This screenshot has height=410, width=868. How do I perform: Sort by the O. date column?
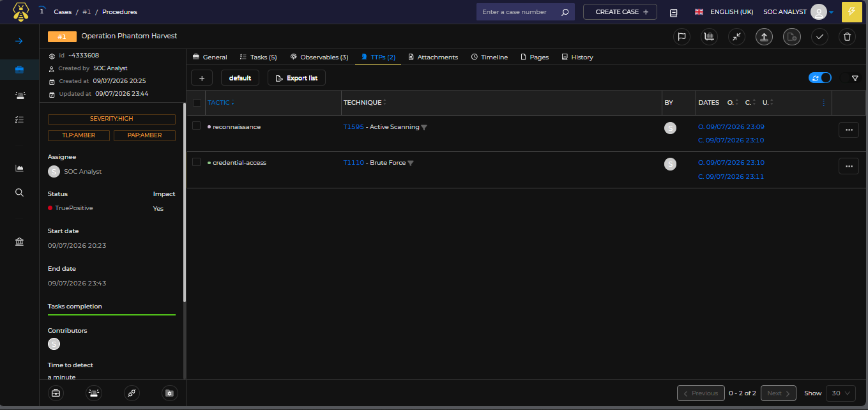click(x=733, y=103)
